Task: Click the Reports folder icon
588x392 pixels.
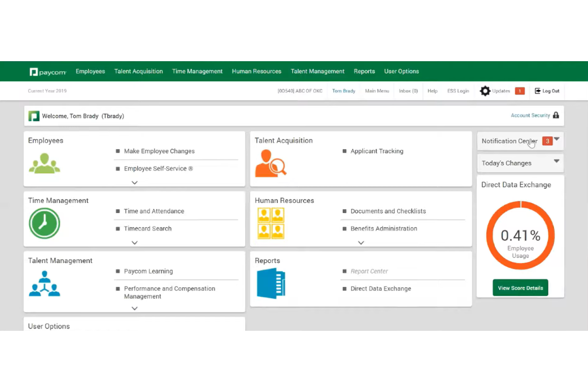Action: [271, 283]
